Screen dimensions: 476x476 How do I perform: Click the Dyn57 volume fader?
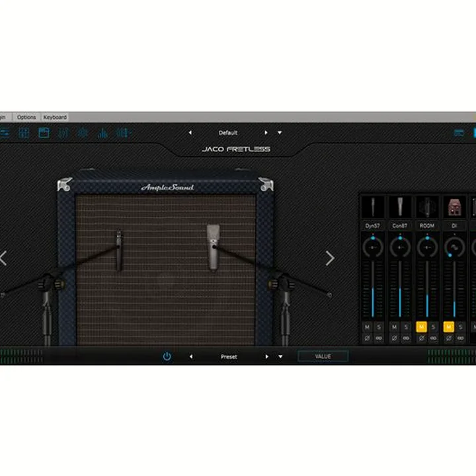373,290
